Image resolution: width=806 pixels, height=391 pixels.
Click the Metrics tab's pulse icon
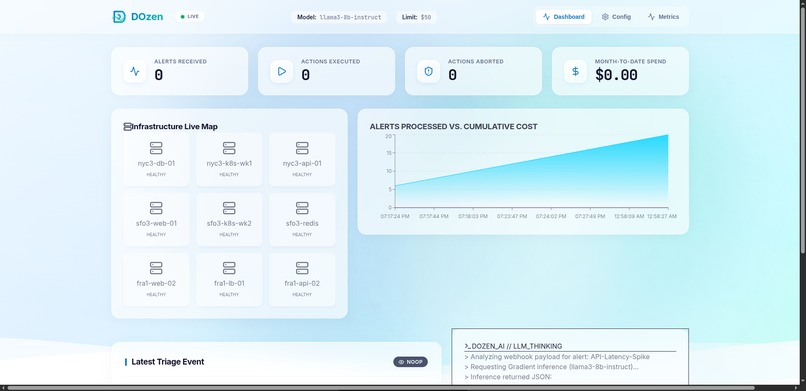pos(651,17)
